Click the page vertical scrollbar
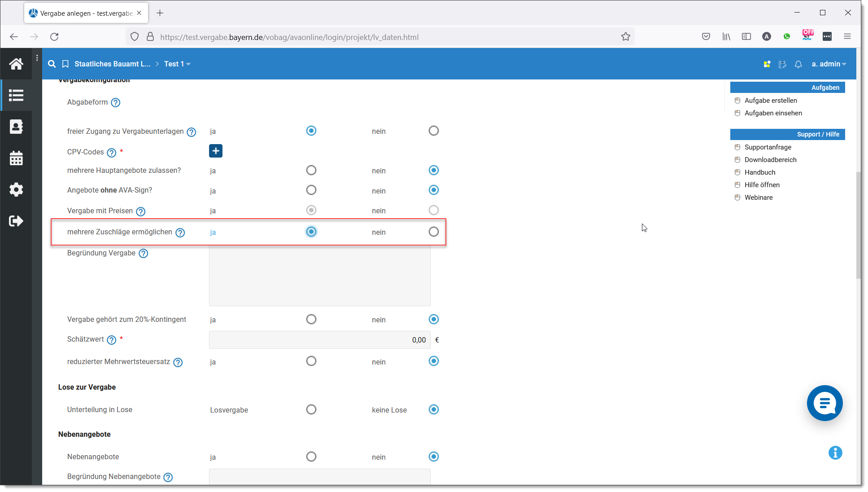868x492 pixels. (x=858, y=224)
